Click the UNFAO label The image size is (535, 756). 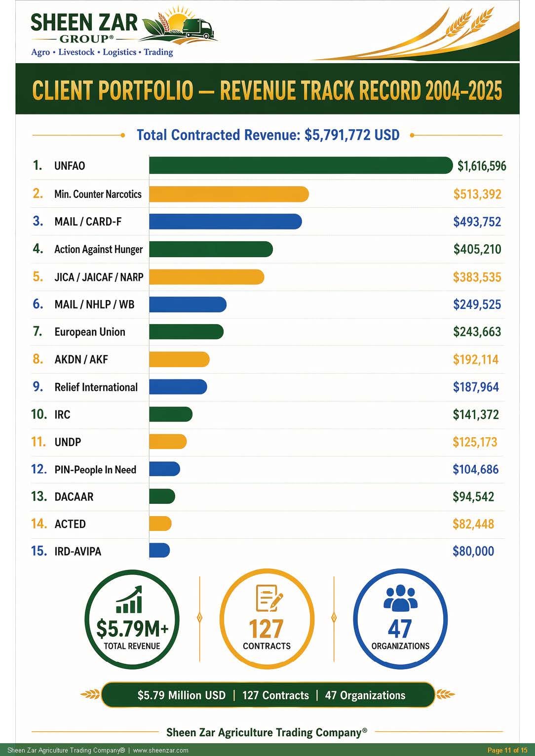tap(70, 166)
